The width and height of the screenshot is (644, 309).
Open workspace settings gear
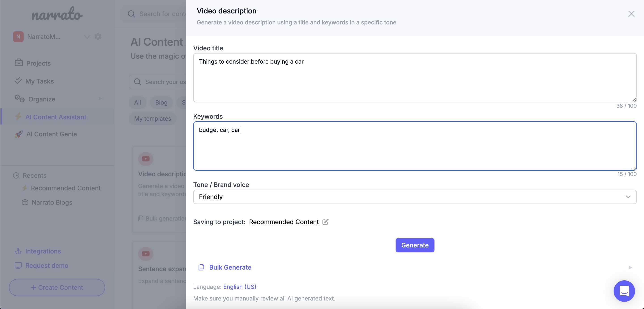coord(98,36)
